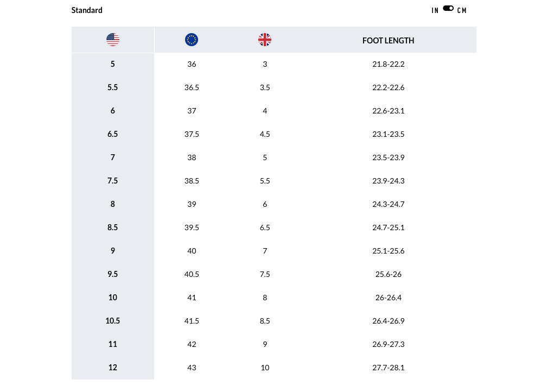Viewport: 541px width, 392px height.
Task: Select the Standard size chart label
Action: coord(87,10)
